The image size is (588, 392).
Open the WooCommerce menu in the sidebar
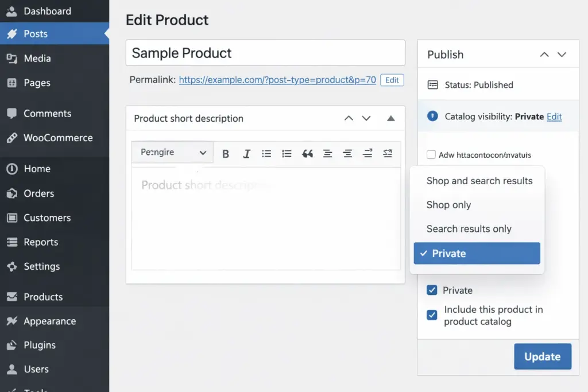pyautogui.click(x=55, y=138)
